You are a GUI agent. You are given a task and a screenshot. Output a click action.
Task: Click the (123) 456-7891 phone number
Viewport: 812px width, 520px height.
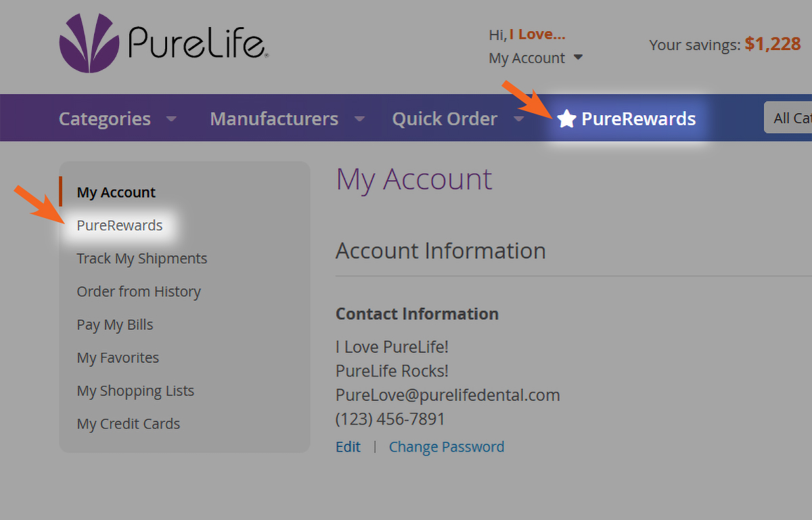(390, 419)
